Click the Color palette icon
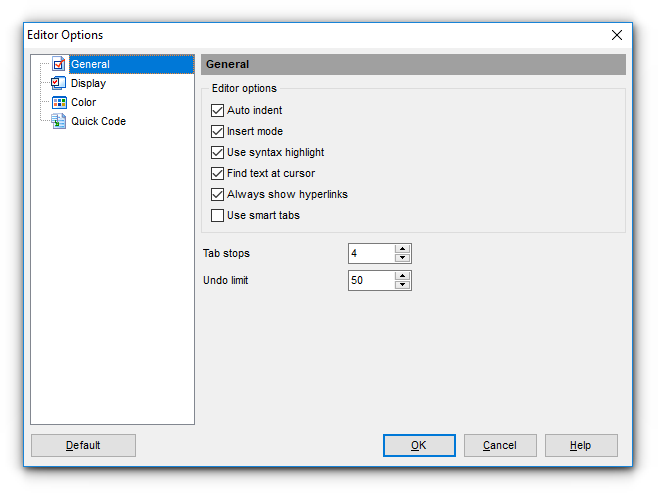 point(59,103)
